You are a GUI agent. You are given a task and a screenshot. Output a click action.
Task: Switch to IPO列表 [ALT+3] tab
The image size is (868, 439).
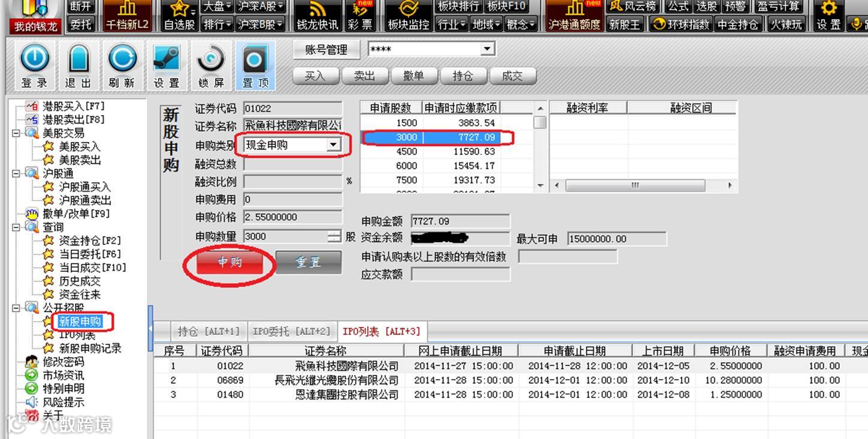click(382, 331)
